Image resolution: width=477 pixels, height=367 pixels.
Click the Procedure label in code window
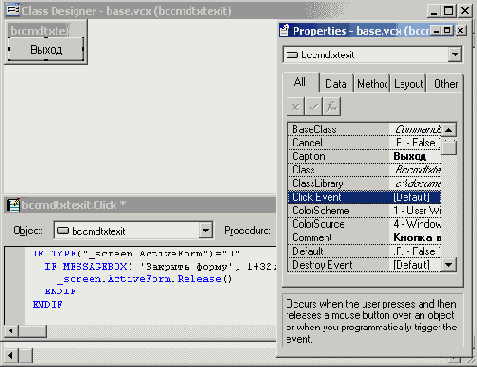click(247, 230)
